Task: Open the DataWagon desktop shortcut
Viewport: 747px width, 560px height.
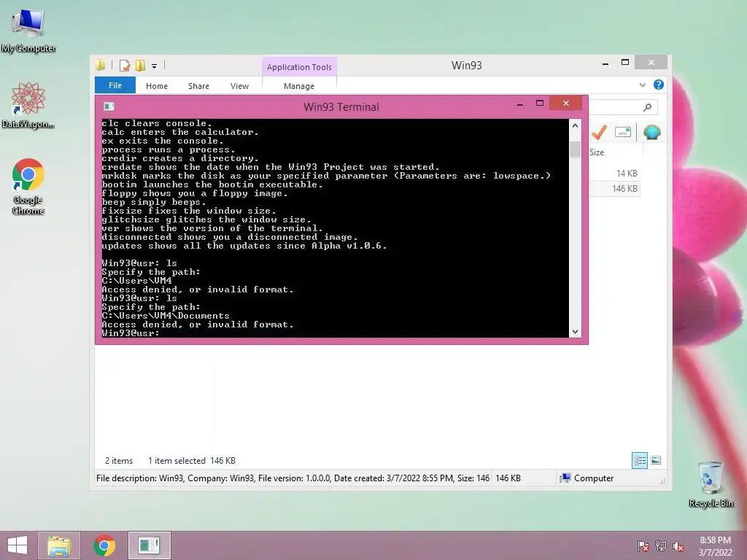Action: click(28, 105)
